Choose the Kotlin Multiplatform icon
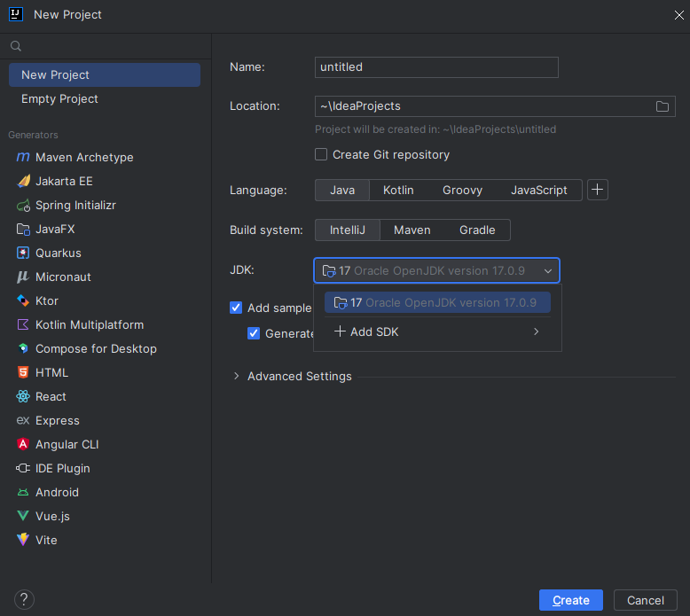Image resolution: width=690 pixels, height=616 pixels. 23,325
